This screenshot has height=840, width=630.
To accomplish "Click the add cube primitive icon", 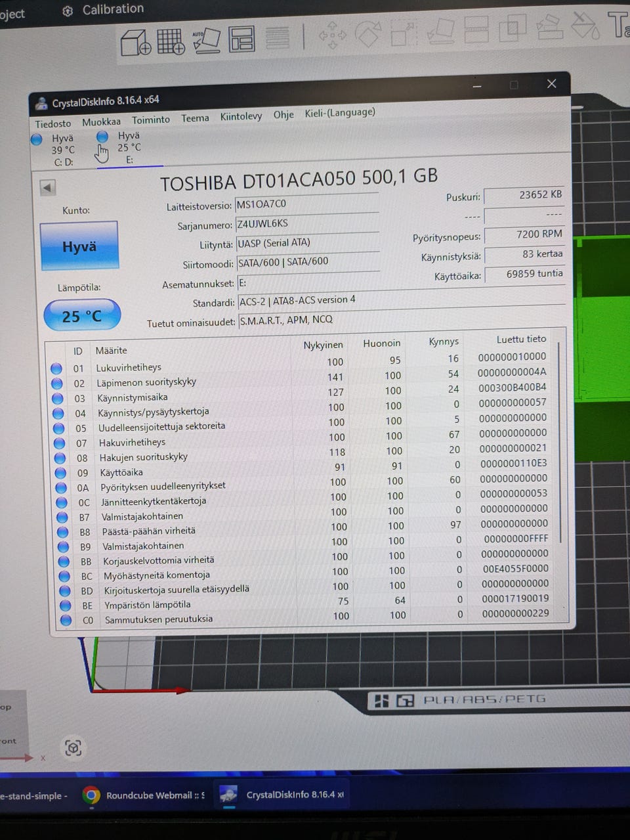I will tap(136, 43).
